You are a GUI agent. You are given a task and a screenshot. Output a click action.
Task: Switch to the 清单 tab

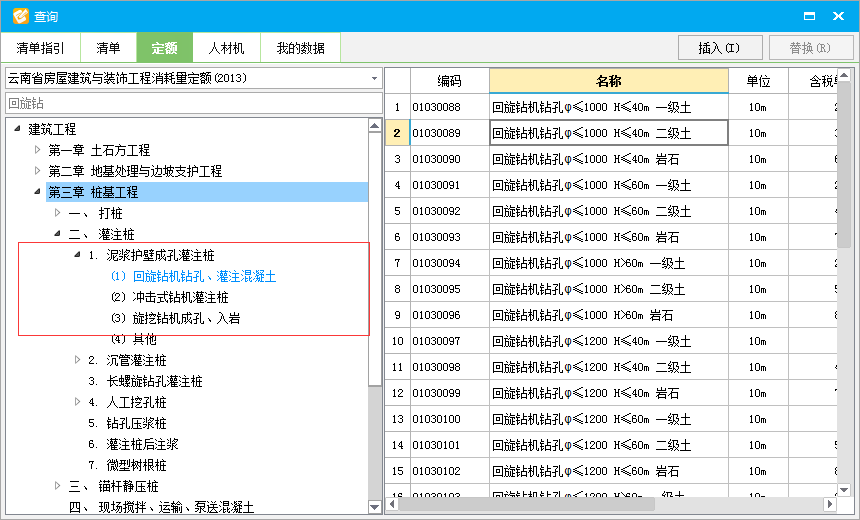tap(108, 48)
